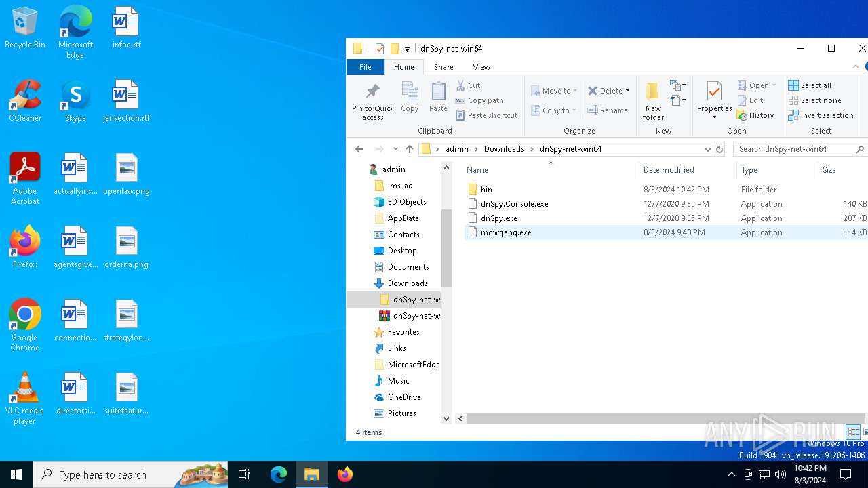The width and height of the screenshot is (868, 488).
Task: Open CCleaner desktop shortcut
Action: (x=25, y=102)
